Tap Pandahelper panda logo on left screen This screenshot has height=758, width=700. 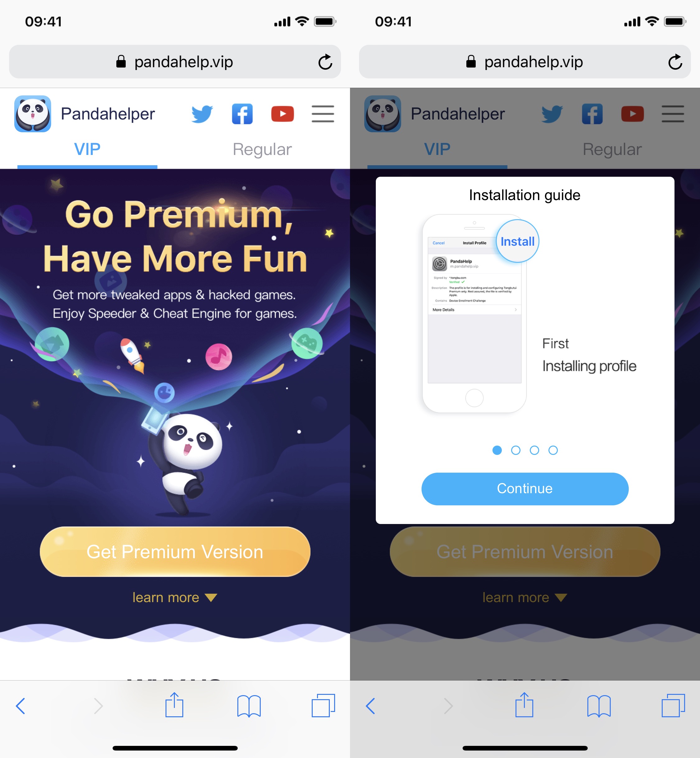tap(33, 114)
